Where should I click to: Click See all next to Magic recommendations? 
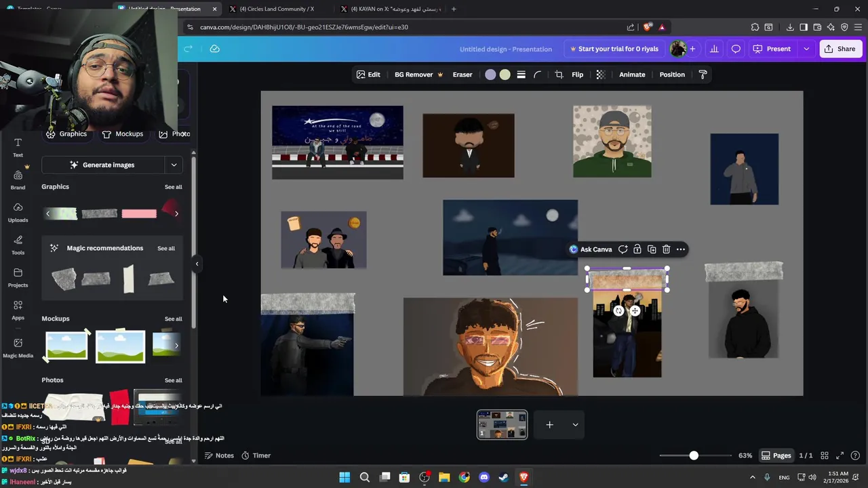(166, 249)
